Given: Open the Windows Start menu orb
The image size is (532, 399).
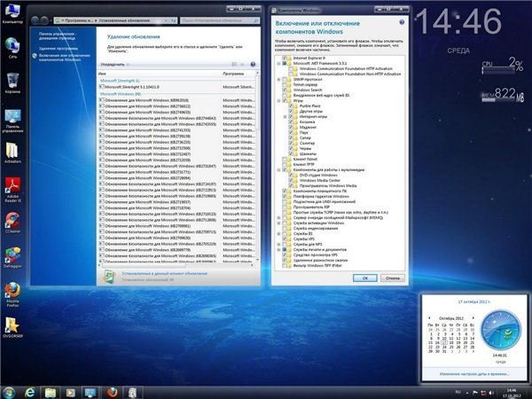Looking at the screenshot, I should click(9, 393).
